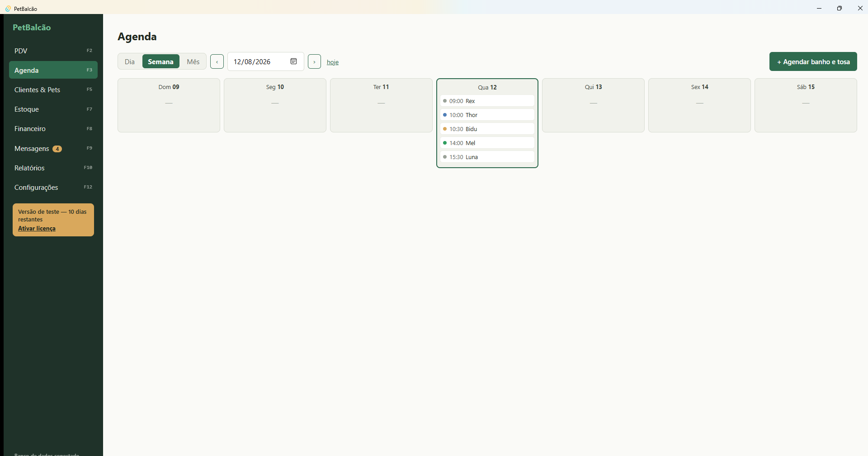Open Financeiro section
Screen dimensions: 868x456
pyautogui.click(x=53, y=128)
